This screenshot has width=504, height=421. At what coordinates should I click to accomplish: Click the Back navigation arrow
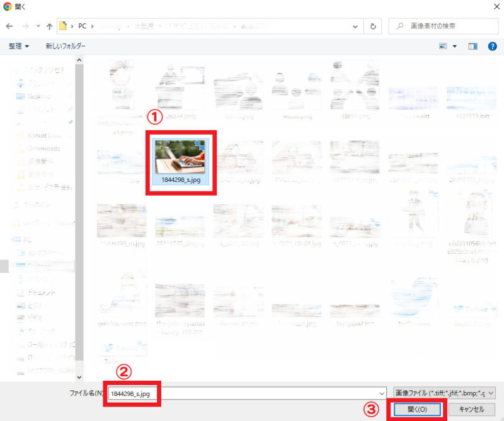9,26
